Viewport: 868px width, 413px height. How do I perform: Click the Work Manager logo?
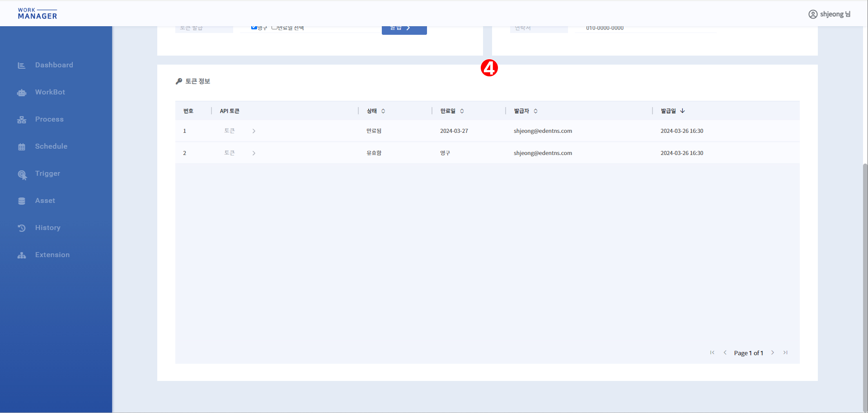38,14
